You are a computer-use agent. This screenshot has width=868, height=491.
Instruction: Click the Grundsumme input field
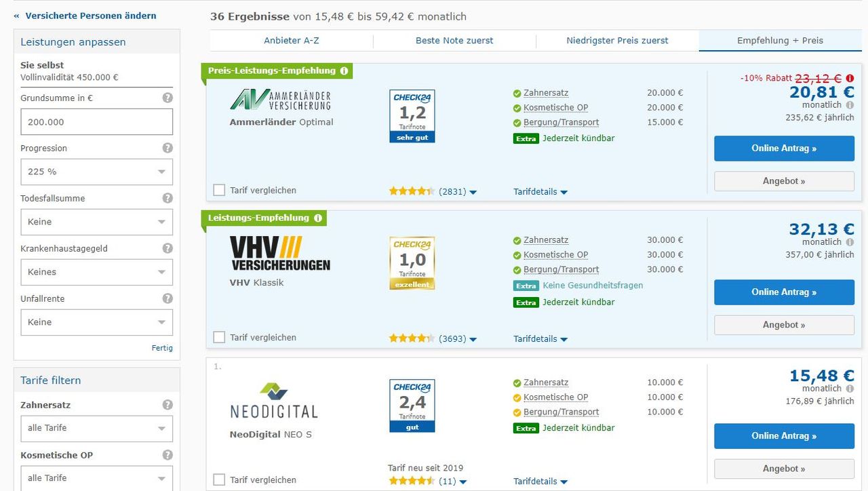click(x=96, y=122)
